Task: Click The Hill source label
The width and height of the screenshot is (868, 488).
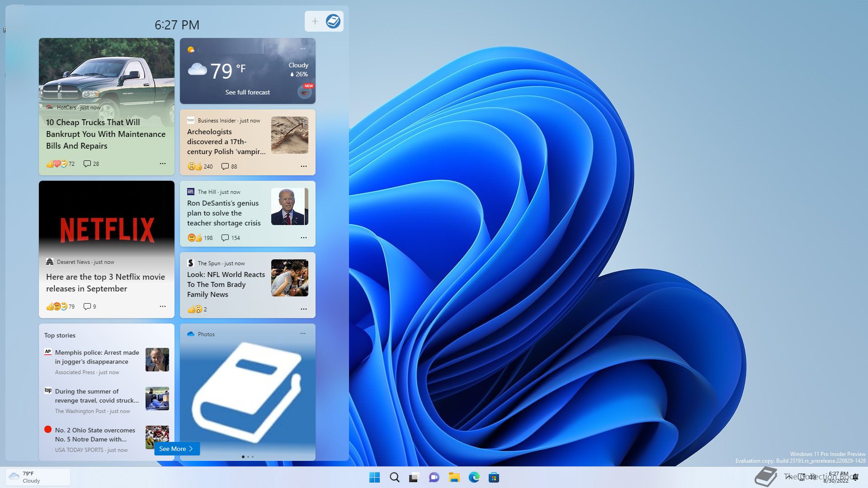Action: 207,192
